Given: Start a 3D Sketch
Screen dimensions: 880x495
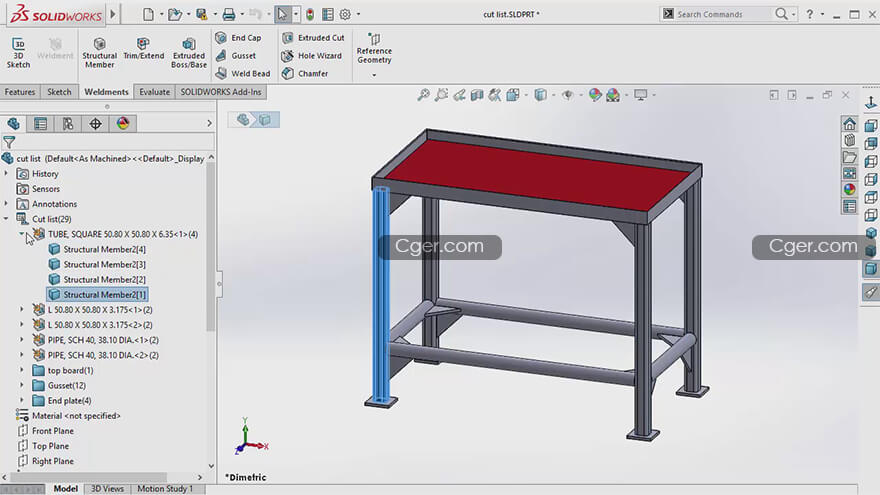Looking at the screenshot, I should pos(18,53).
